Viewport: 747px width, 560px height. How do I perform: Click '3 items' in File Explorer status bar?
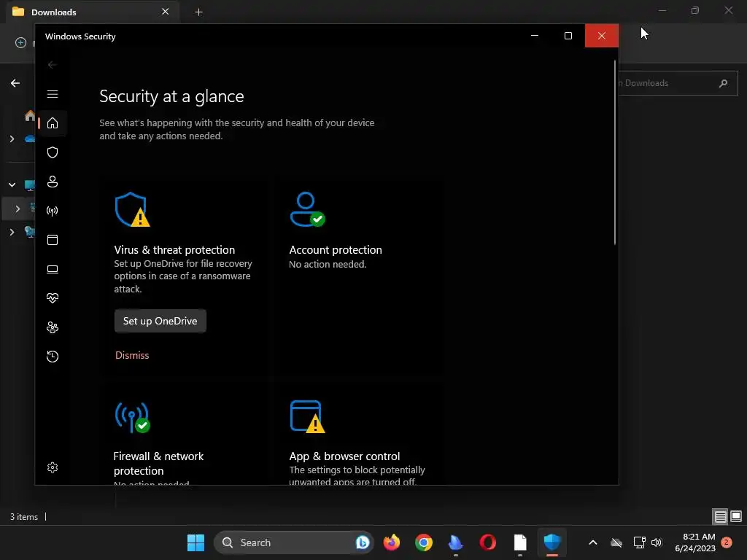point(24,517)
